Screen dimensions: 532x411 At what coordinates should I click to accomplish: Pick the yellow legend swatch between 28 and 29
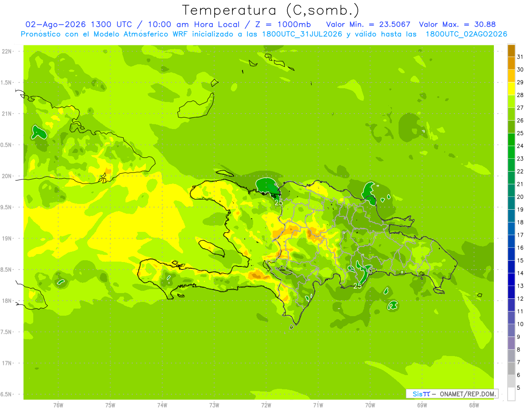(x=511, y=89)
